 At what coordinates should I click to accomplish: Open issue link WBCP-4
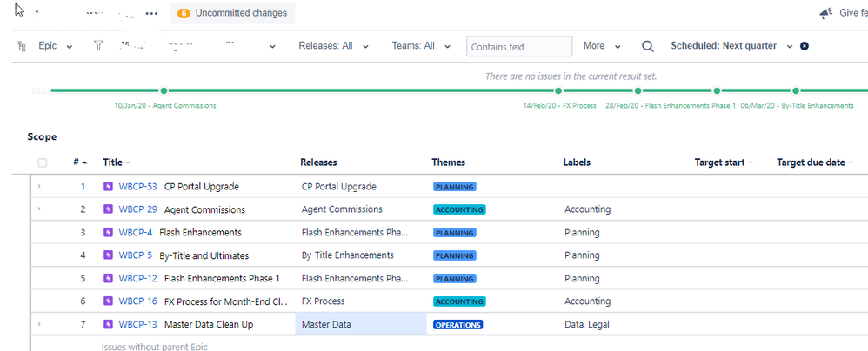click(135, 233)
